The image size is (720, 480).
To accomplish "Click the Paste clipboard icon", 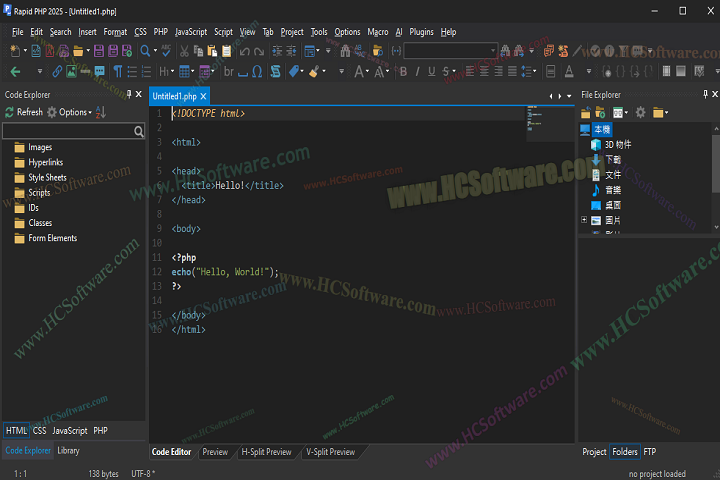I will (x=212, y=51).
